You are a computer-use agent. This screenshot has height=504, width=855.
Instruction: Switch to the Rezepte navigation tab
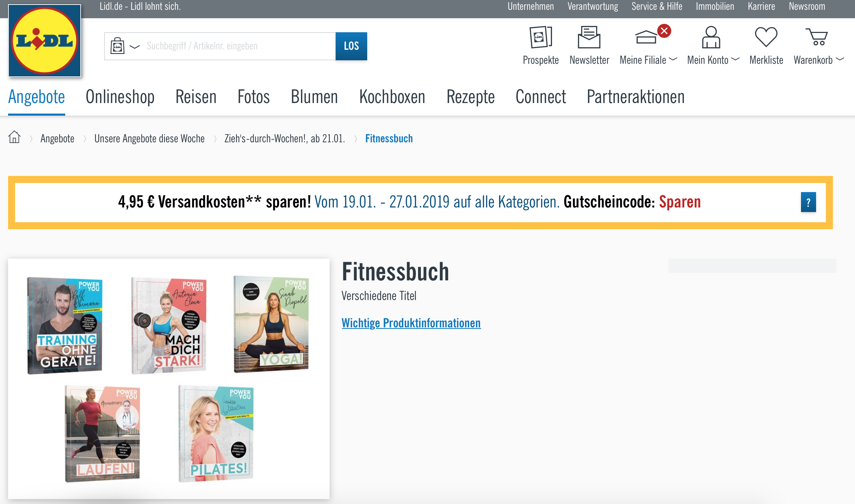(470, 97)
